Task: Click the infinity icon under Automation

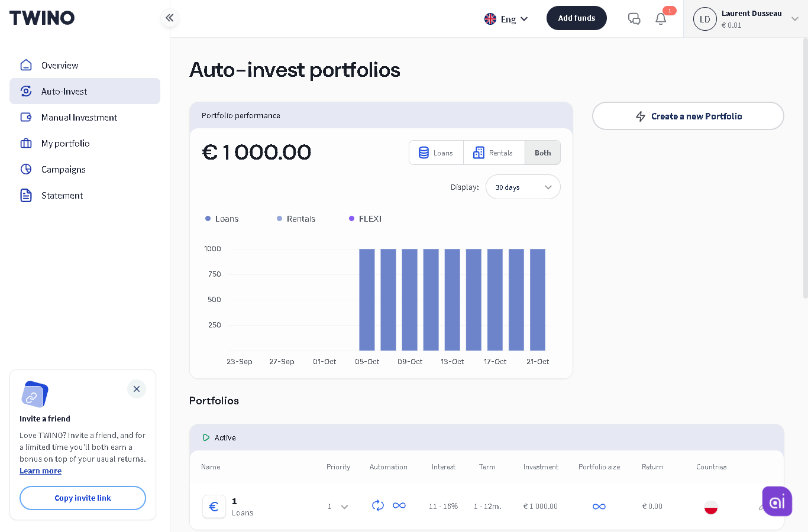Action: [399, 505]
